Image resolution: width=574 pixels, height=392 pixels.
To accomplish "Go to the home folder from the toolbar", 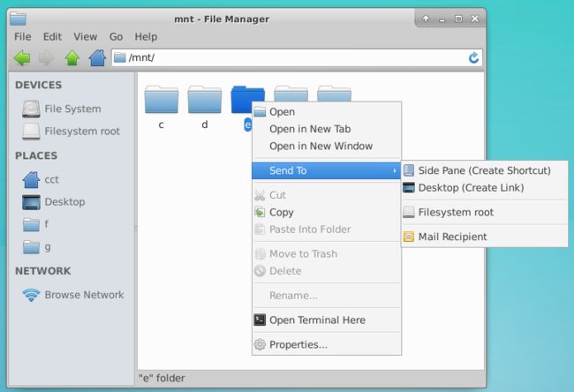I will pos(97,58).
